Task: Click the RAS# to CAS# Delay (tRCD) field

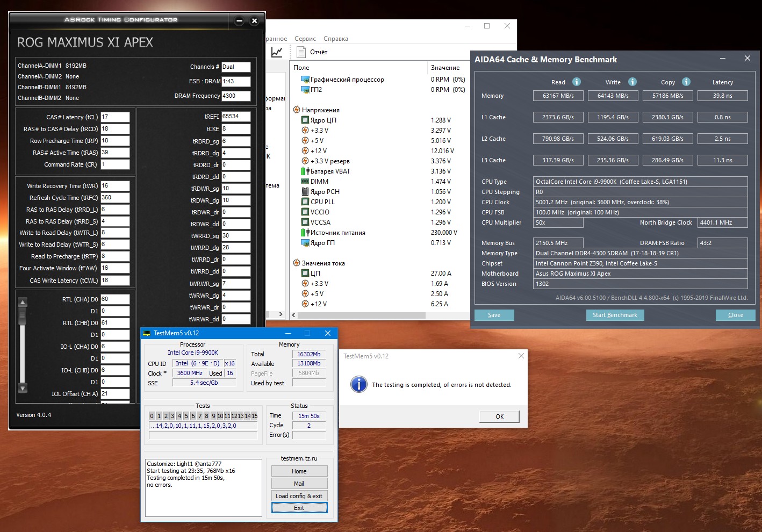Action: [x=115, y=129]
